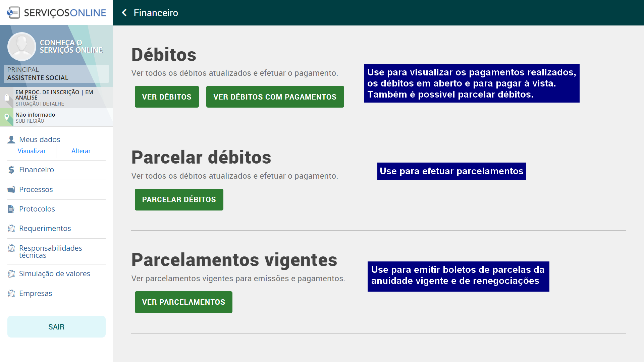Click the lock icon beside situação status

7,98
